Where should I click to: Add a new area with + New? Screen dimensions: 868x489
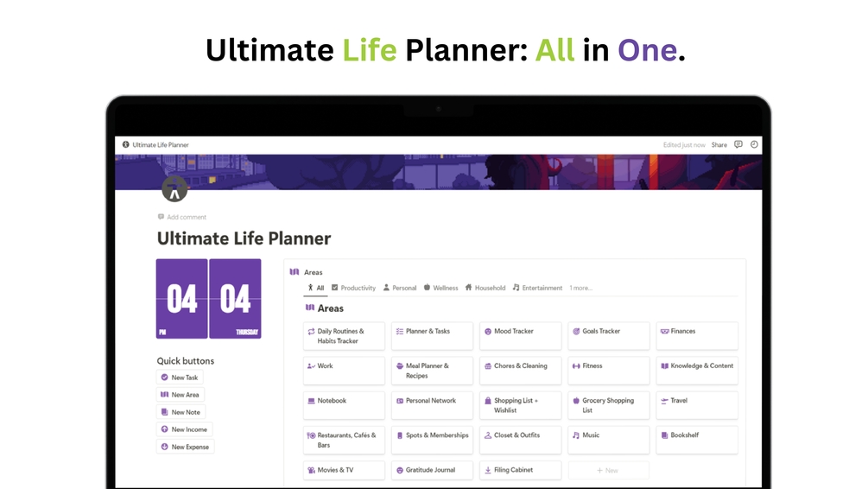pyautogui.click(x=608, y=470)
